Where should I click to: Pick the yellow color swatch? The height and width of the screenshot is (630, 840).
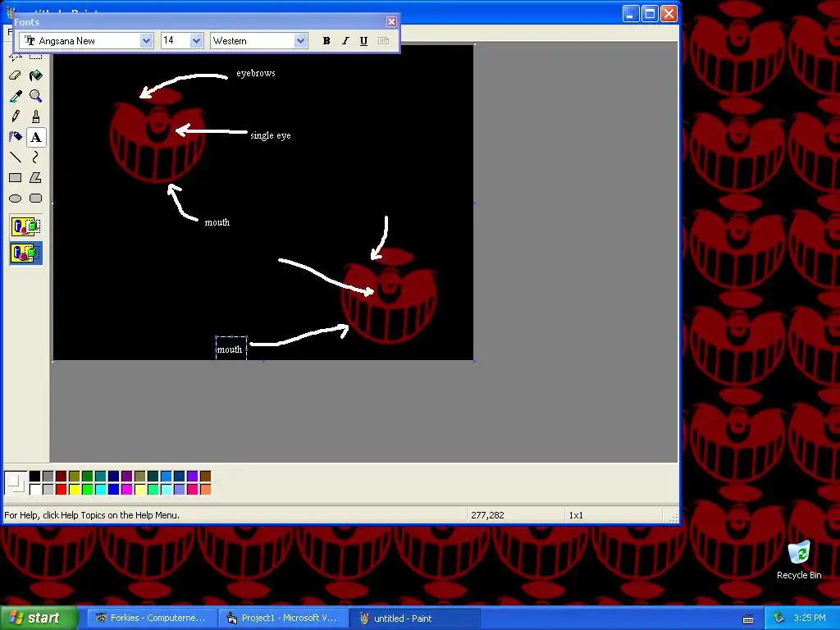75,489
